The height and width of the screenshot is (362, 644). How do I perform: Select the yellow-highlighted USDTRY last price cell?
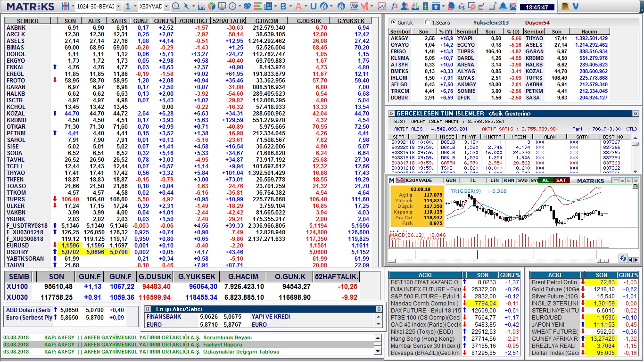click(x=70, y=252)
